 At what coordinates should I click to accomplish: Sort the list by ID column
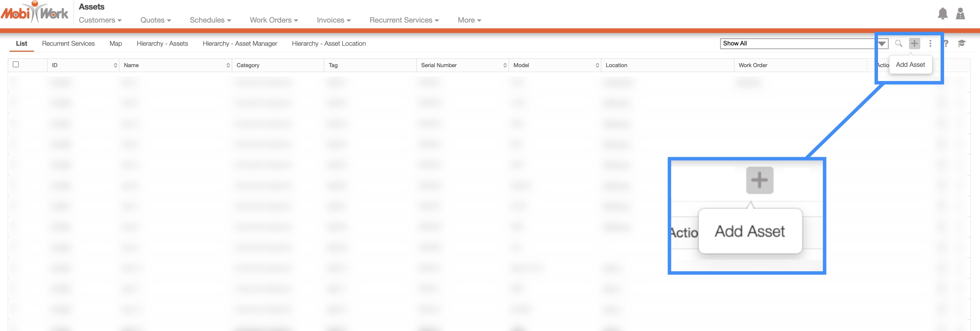(x=115, y=65)
